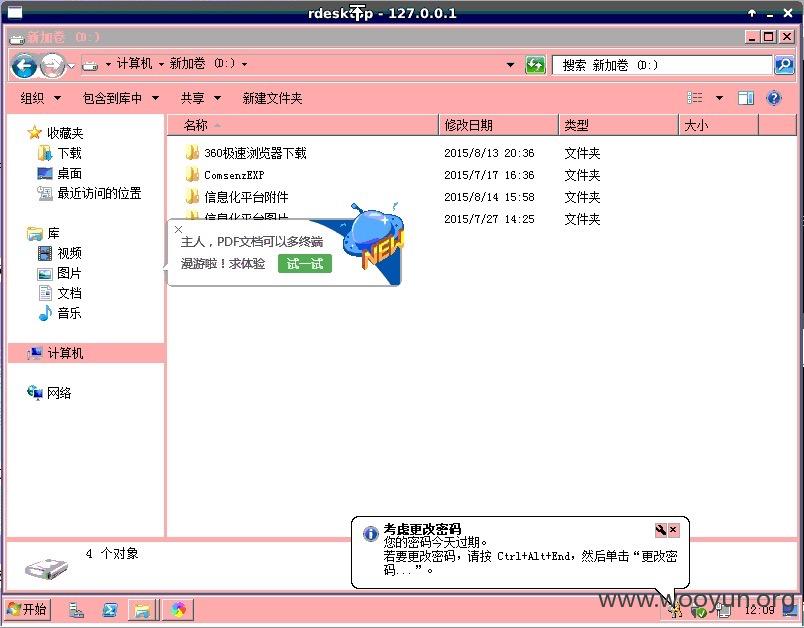This screenshot has width=804, height=628.
Task: Sort by 大小 column header
Action: [x=718, y=125]
